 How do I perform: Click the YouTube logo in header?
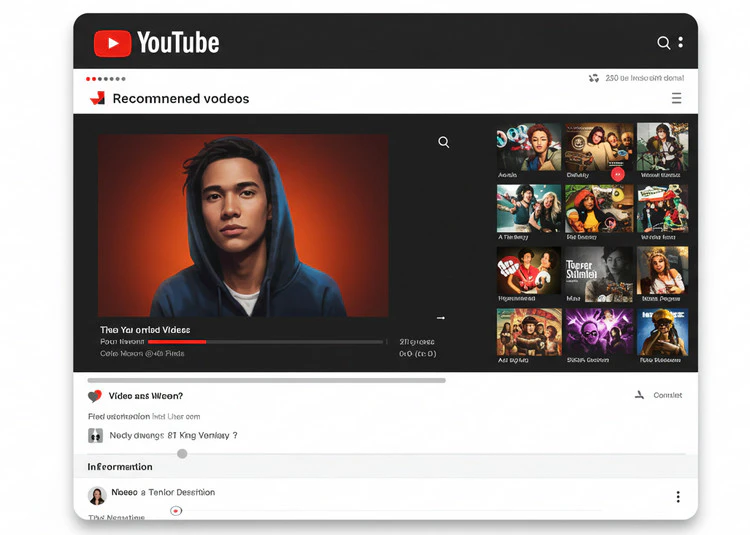coord(156,43)
